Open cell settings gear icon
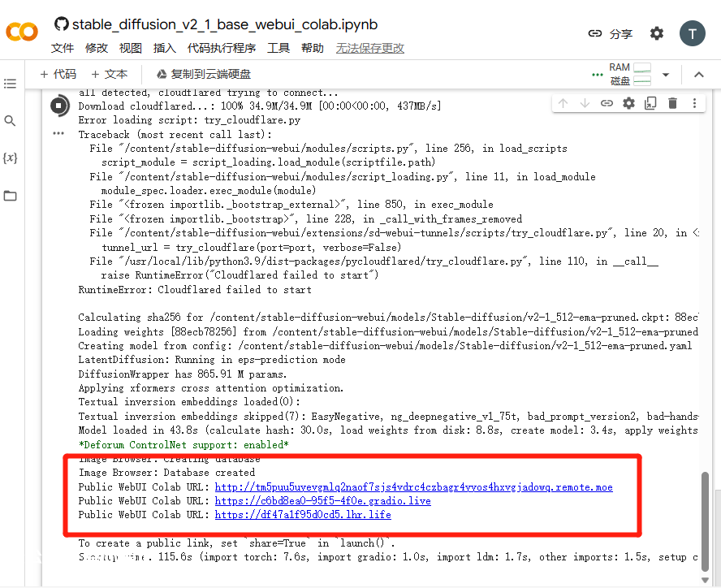This screenshot has width=721, height=588. point(628,103)
